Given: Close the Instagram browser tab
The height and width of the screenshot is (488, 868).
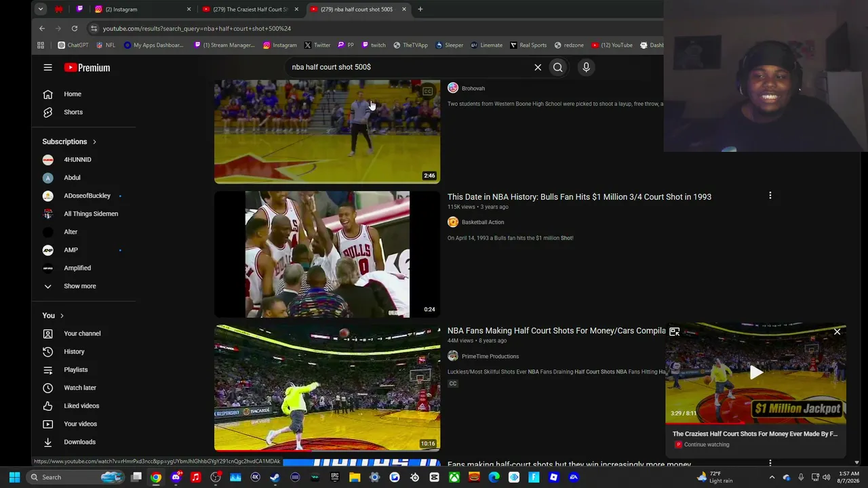Looking at the screenshot, I should [189, 9].
